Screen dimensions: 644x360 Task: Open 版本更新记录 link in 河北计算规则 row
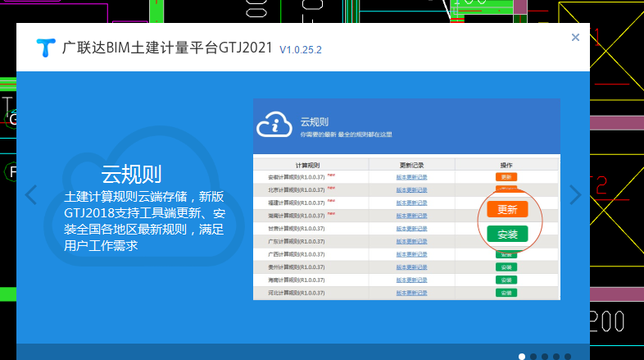(411, 293)
